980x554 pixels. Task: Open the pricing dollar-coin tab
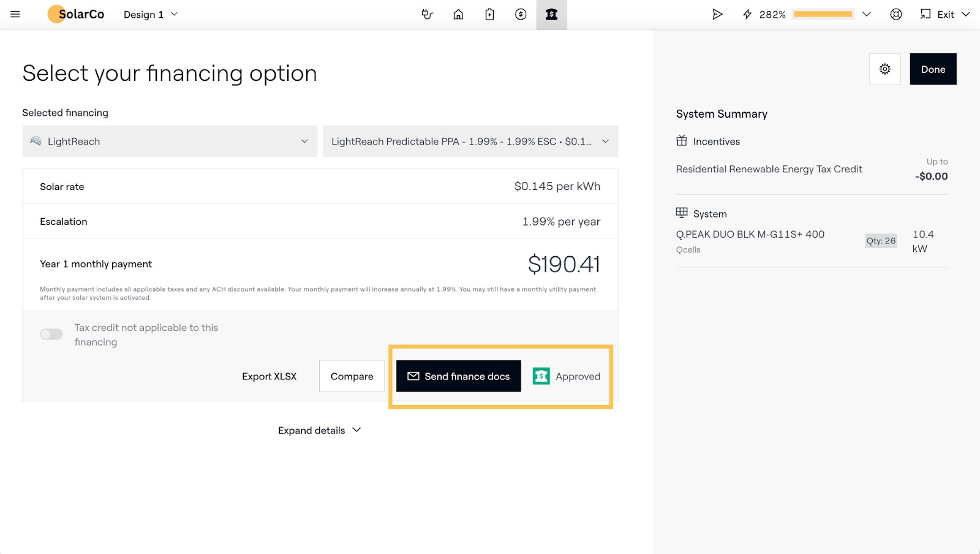[x=521, y=14]
